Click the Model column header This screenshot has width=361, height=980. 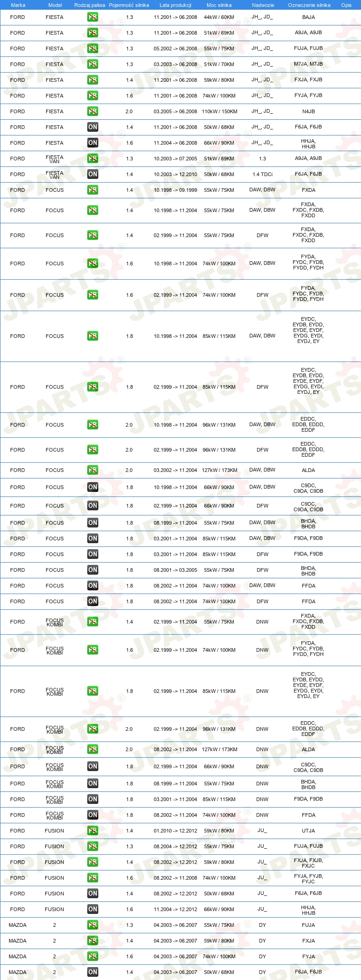[x=55, y=5]
